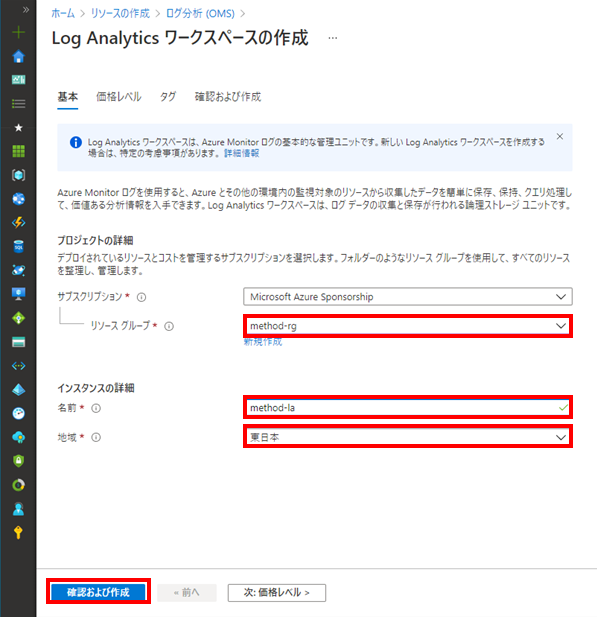This screenshot has width=597, height=617.
Task: Open the Security shield icon in sidebar
Action: (18, 461)
